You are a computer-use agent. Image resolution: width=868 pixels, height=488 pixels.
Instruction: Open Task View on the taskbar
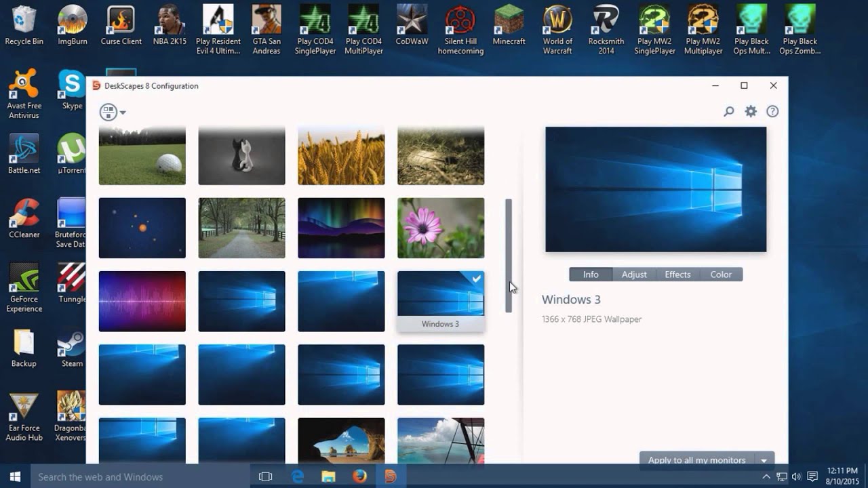click(x=266, y=476)
